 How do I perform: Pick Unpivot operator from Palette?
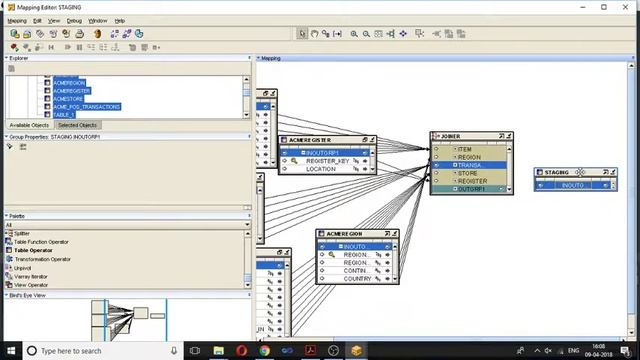point(22,268)
